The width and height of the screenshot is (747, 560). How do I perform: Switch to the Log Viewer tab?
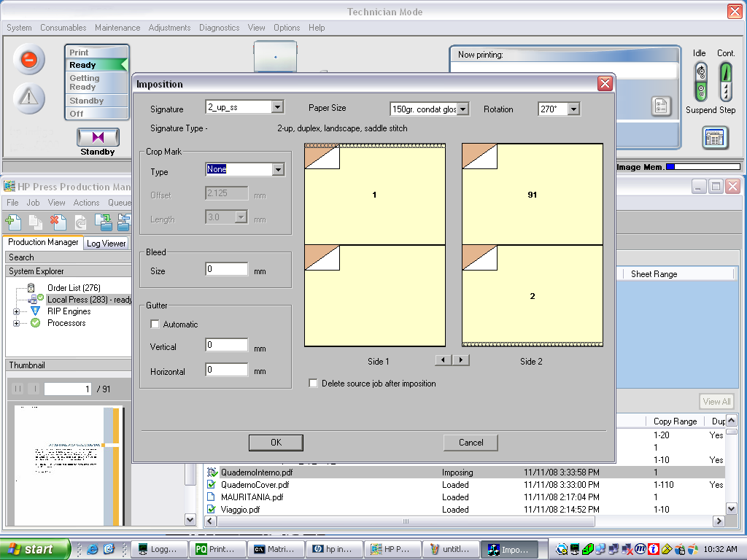[107, 244]
